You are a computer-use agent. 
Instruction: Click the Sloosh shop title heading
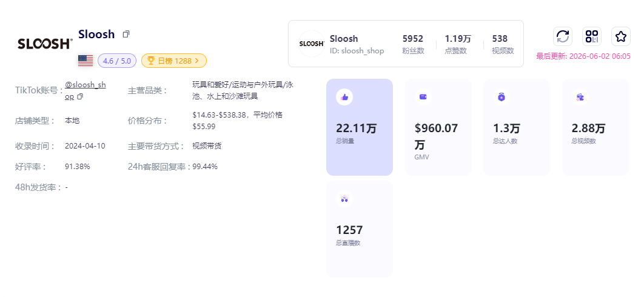96,34
